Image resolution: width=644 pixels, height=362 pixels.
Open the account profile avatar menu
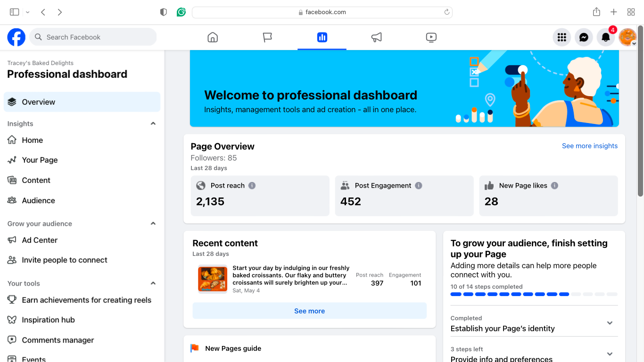pos(628,37)
